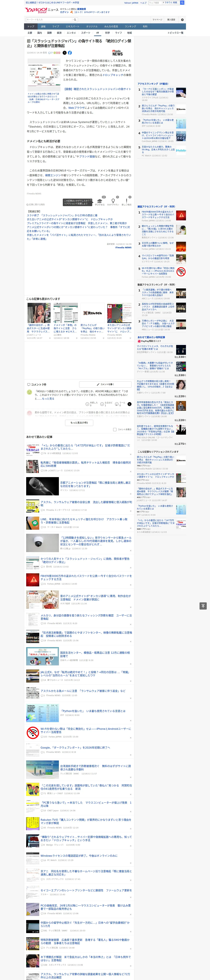Open related article スラド終了 23年の歴史に幕
210x980 pixels.
[62, 215]
